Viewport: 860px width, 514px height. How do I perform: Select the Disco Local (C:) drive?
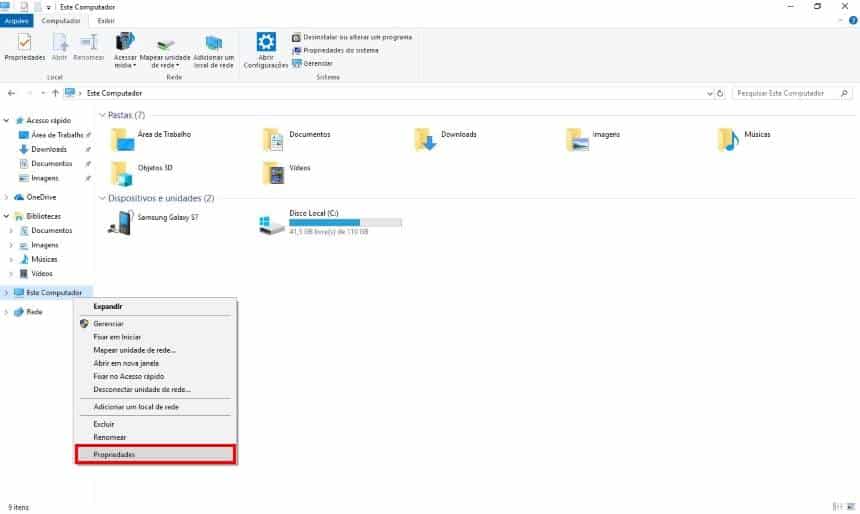[x=331, y=223]
